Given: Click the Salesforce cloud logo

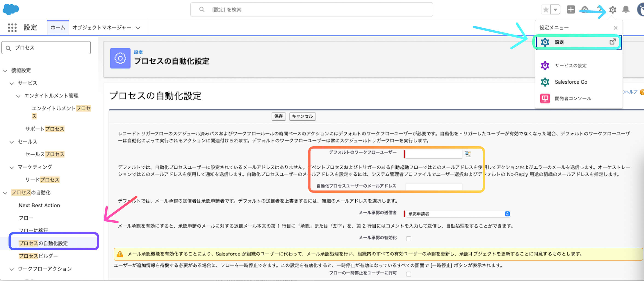Looking at the screenshot, I should click(x=11, y=9).
